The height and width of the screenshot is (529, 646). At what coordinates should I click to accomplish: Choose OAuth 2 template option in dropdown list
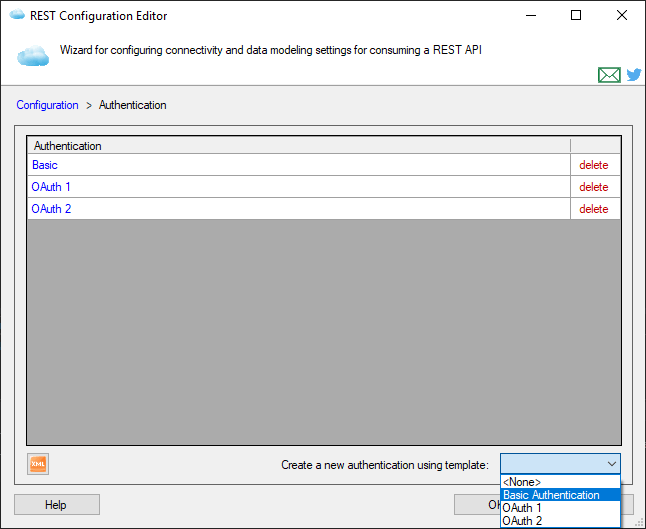(560, 520)
